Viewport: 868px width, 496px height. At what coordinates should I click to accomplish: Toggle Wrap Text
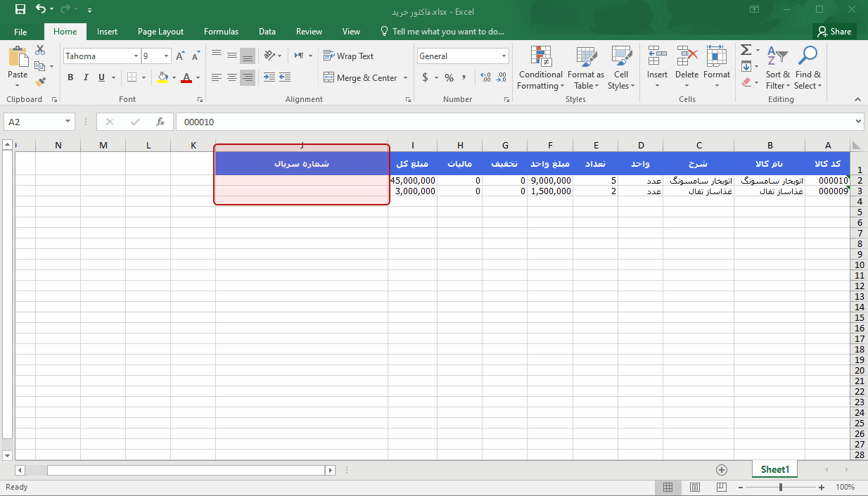point(348,56)
